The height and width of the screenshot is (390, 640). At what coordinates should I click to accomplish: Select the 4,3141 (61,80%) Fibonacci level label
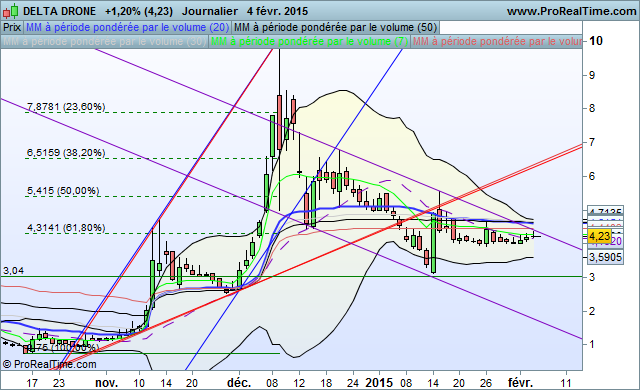coord(66,228)
